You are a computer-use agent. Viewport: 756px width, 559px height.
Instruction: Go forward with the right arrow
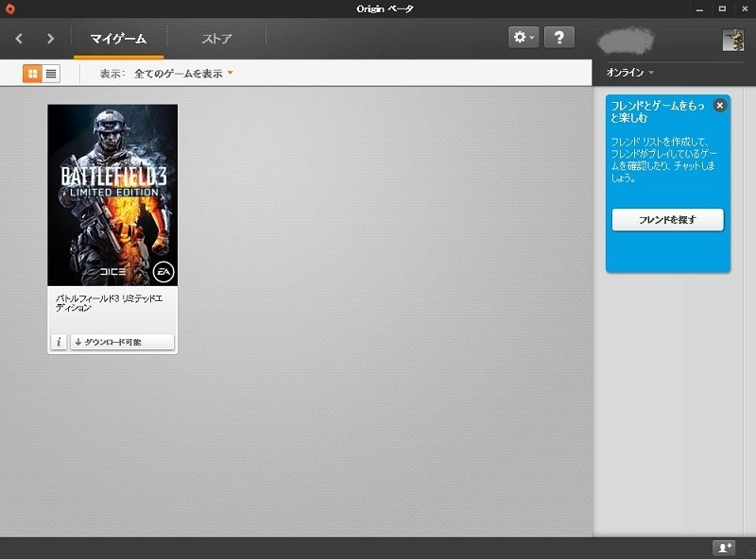click(x=50, y=39)
